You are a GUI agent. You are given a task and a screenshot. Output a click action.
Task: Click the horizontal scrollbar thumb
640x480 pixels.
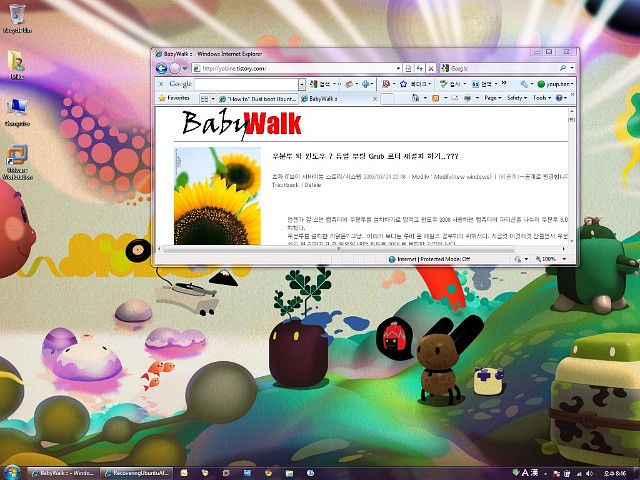pos(339,249)
